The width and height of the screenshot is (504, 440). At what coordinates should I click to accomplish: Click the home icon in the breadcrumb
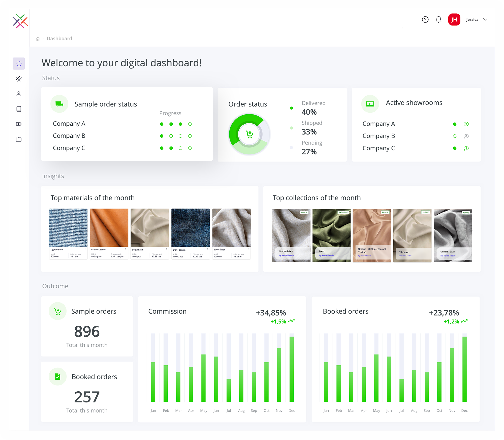click(38, 38)
